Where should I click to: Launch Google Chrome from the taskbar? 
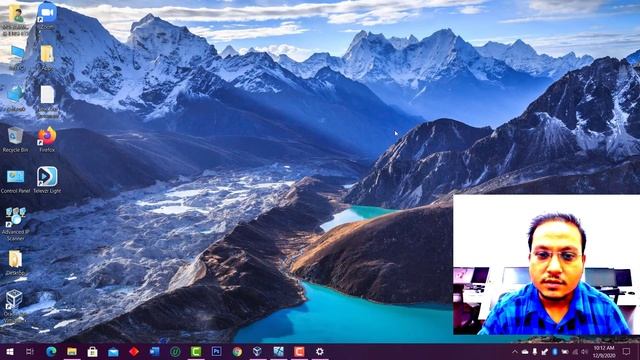[x=237, y=351]
